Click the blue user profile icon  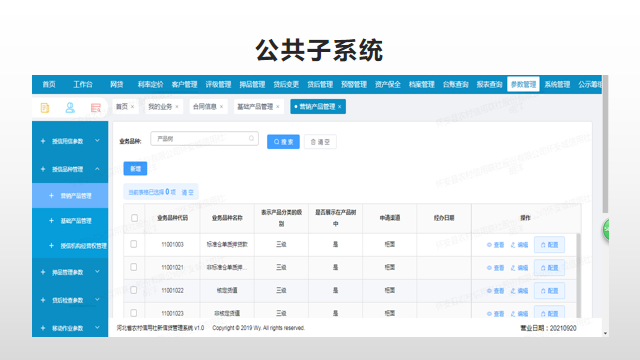coord(70,107)
